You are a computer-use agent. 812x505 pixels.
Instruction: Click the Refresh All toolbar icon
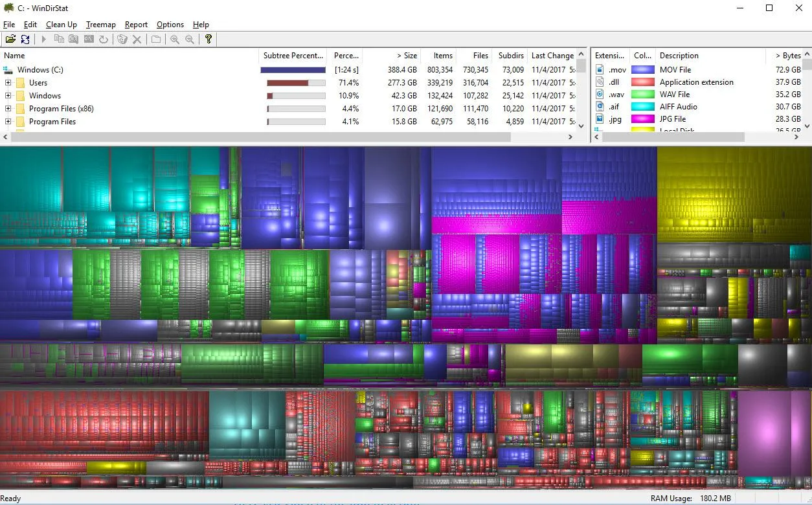25,39
